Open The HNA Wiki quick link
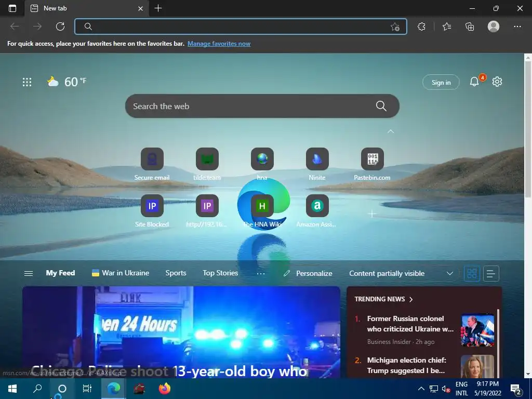Viewport: 532px width, 399px height. pyautogui.click(x=262, y=211)
